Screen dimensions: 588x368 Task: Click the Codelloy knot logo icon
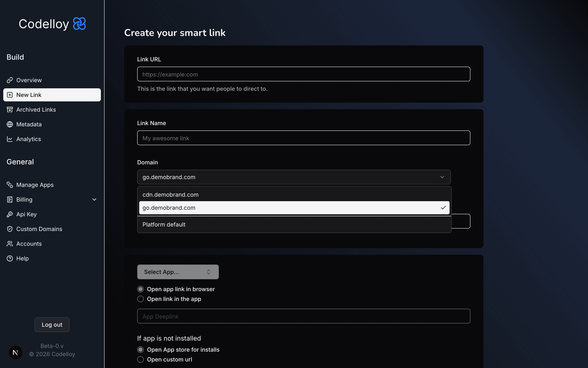(79, 24)
